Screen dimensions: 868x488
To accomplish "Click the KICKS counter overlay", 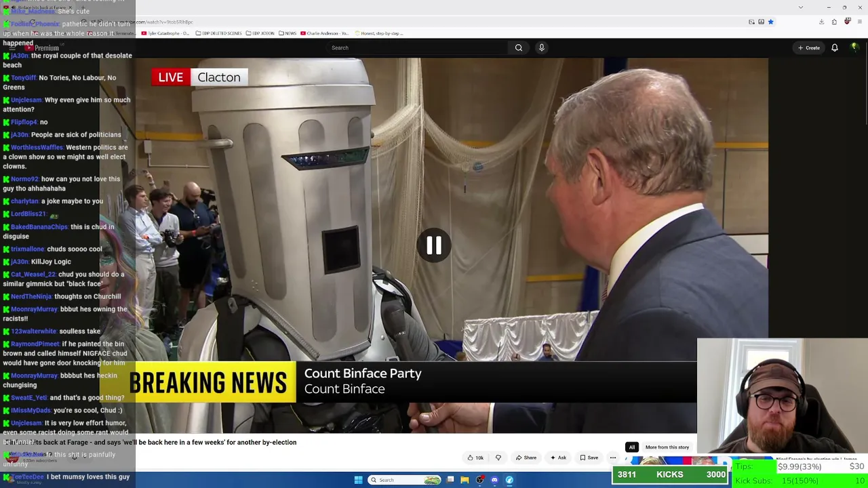I will point(670,474).
